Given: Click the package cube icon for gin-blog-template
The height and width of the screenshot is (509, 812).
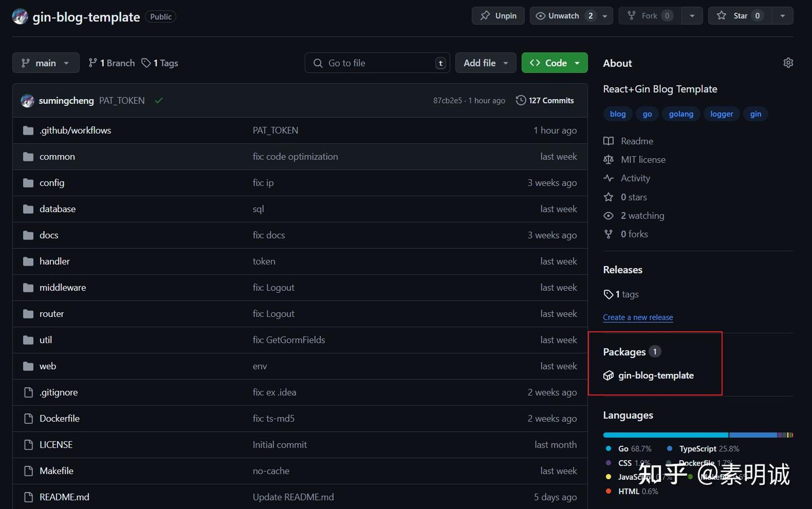Looking at the screenshot, I should 608,375.
